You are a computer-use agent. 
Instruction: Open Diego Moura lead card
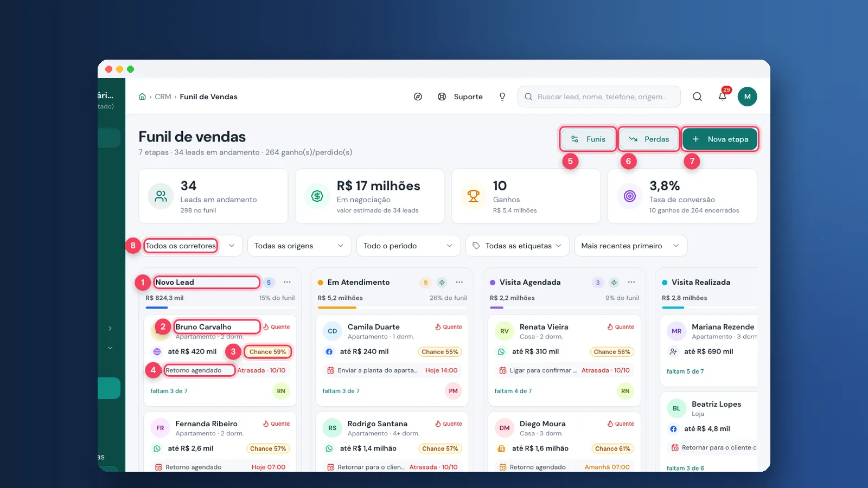click(564, 442)
